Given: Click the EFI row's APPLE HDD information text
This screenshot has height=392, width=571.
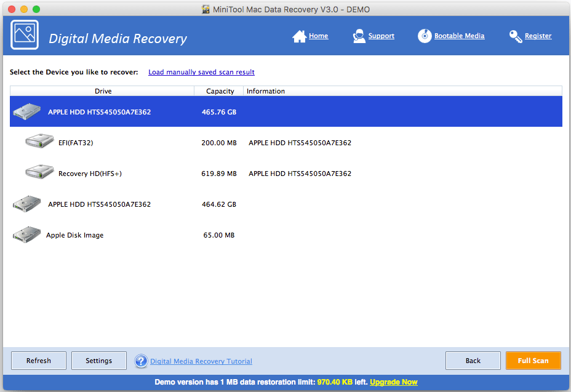Looking at the screenshot, I should [300, 143].
